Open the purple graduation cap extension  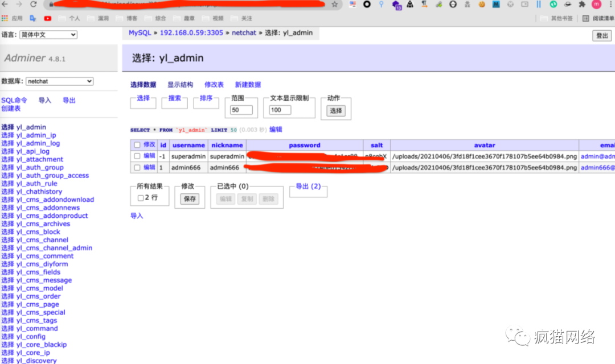(396, 5)
